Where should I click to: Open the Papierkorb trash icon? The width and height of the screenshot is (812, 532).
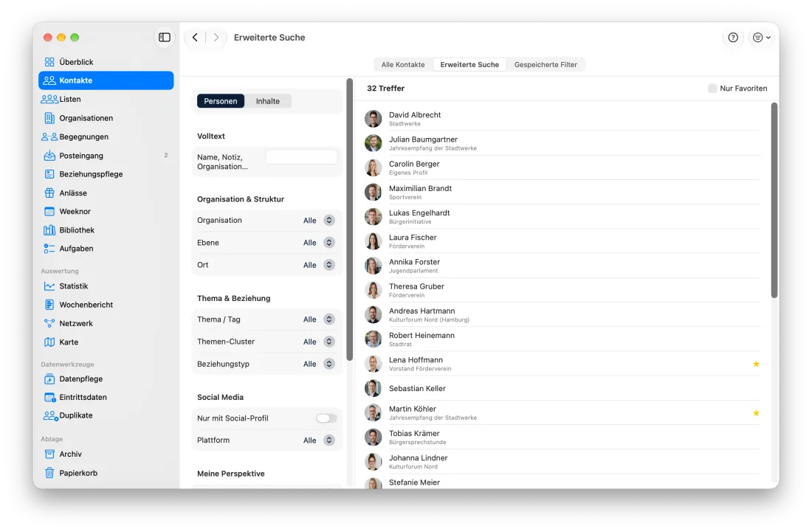49,472
